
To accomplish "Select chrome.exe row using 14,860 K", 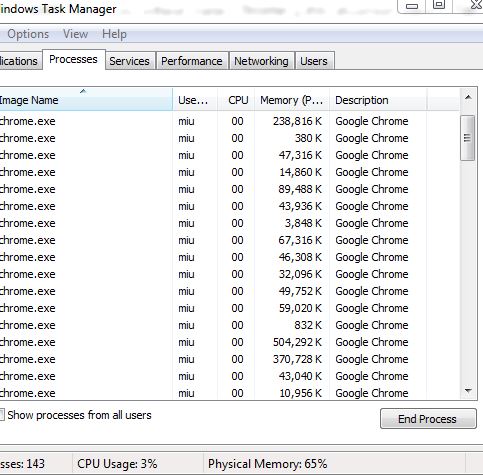I will click(x=230, y=172).
